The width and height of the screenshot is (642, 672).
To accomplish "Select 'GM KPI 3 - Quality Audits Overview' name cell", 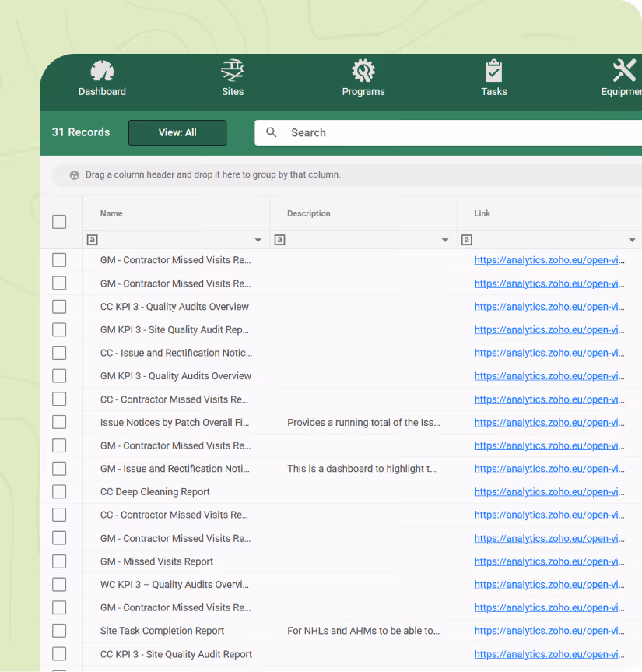I will pos(176,376).
